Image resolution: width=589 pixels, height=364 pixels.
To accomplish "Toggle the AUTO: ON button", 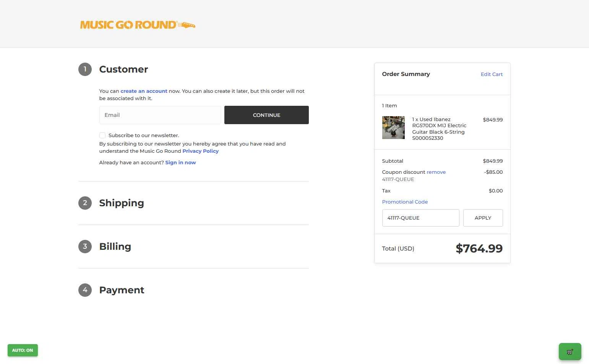I will (23, 350).
